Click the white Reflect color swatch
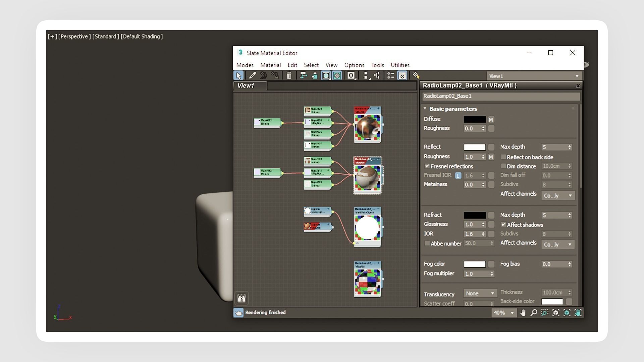The height and width of the screenshot is (362, 644). (474, 147)
